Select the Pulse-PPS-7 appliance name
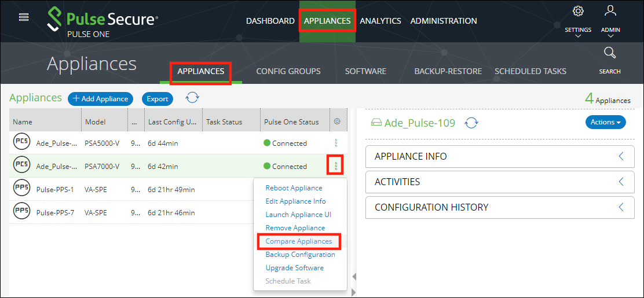The width and height of the screenshot is (644, 298). 55,212
